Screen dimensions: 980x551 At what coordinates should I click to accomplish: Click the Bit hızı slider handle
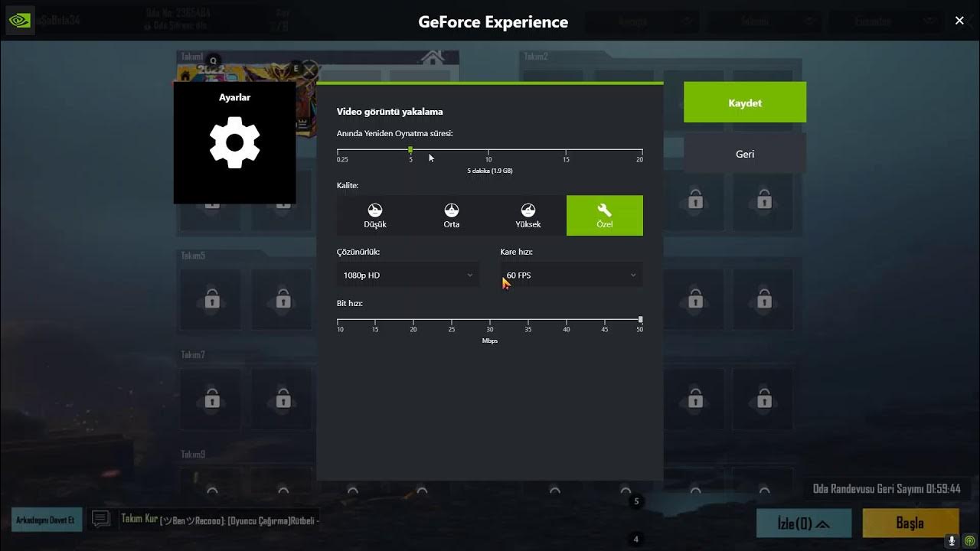tap(640, 319)
